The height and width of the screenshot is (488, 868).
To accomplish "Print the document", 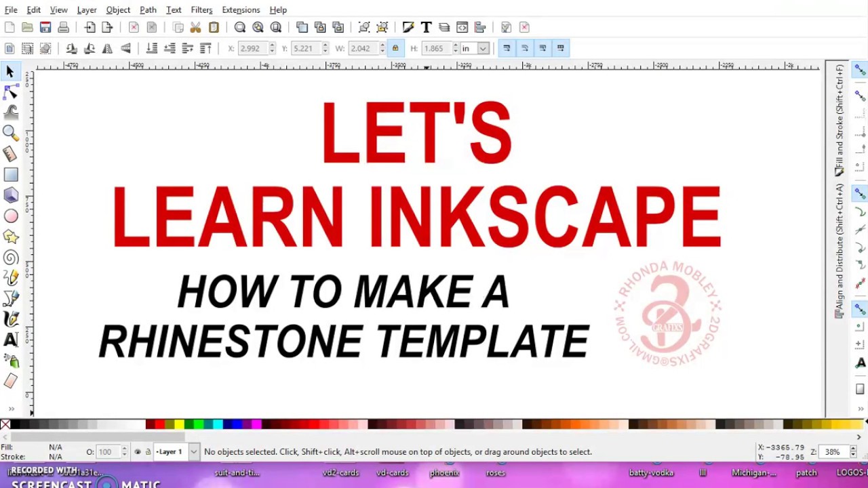I will 64,27.
